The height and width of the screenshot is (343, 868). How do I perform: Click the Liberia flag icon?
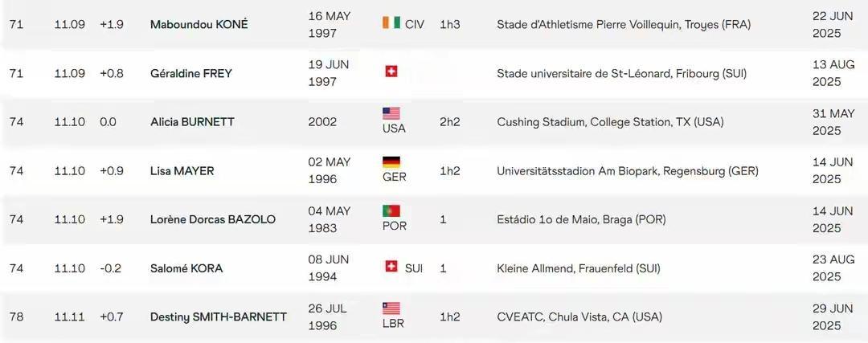[x=391, y=308]
